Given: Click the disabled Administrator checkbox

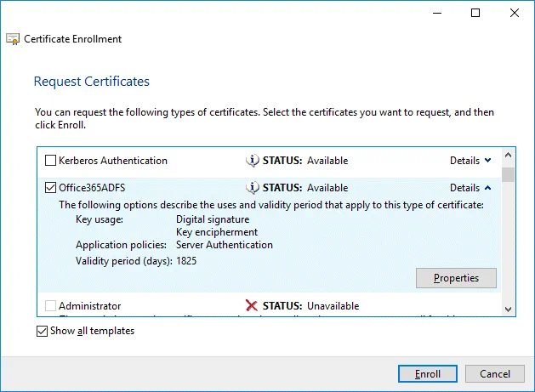Looking at the screenshot, I should point(50,306).
